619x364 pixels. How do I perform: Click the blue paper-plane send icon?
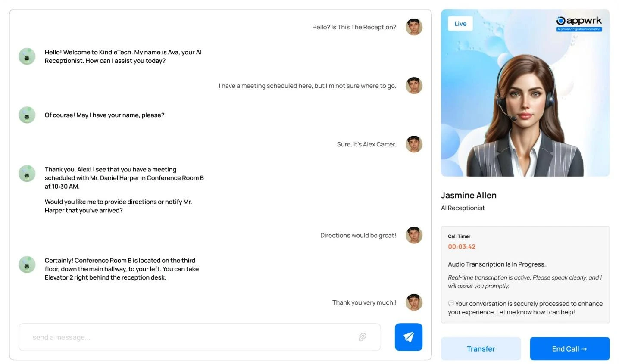[408, 337]
